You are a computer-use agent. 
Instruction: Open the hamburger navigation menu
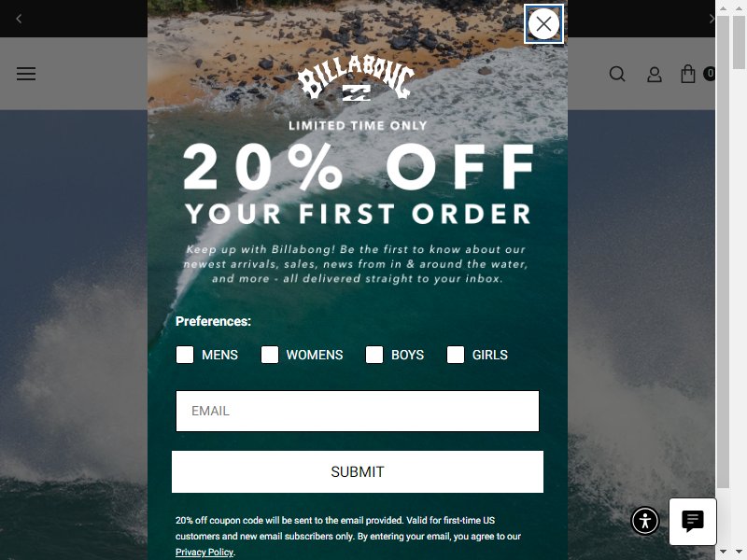(x=26, y=74)
